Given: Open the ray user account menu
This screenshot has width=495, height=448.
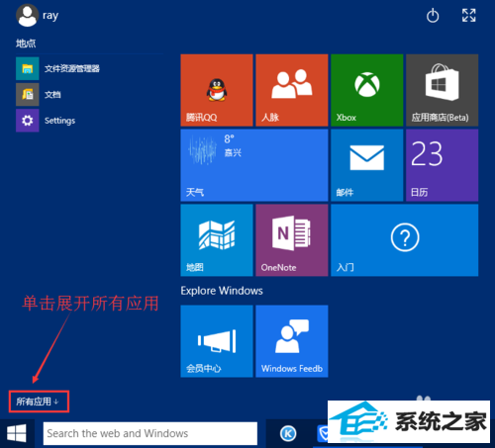Looking at the screenshot, I should [x=38, y=16].
